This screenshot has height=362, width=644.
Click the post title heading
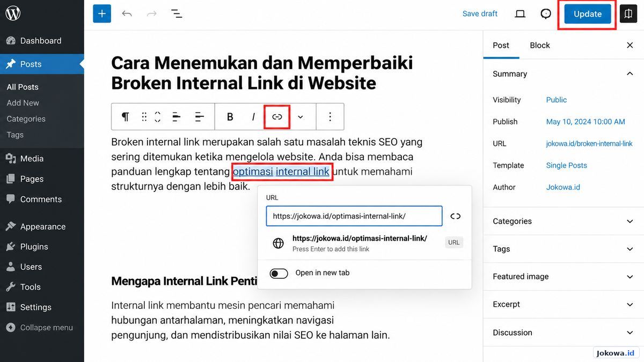pyautogui.click(x=262, y=73)
